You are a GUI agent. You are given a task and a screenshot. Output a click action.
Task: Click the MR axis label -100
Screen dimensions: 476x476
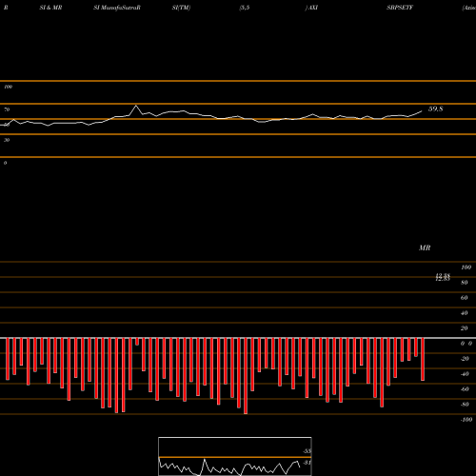(x=466, y=420)
